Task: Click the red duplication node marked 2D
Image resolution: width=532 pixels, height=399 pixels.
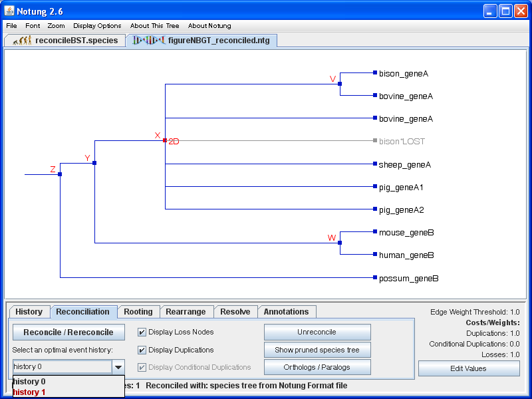Action: (165, 140)
